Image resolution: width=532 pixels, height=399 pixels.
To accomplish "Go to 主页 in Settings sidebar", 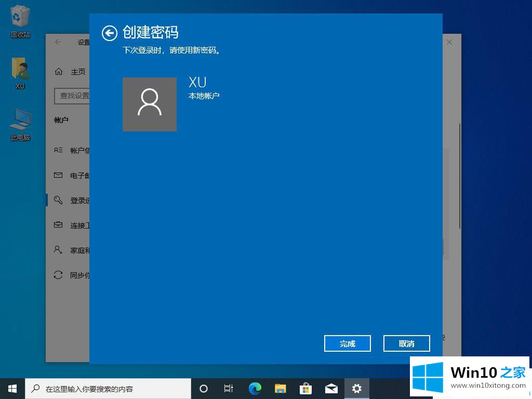I will click(x=71, y=72).
